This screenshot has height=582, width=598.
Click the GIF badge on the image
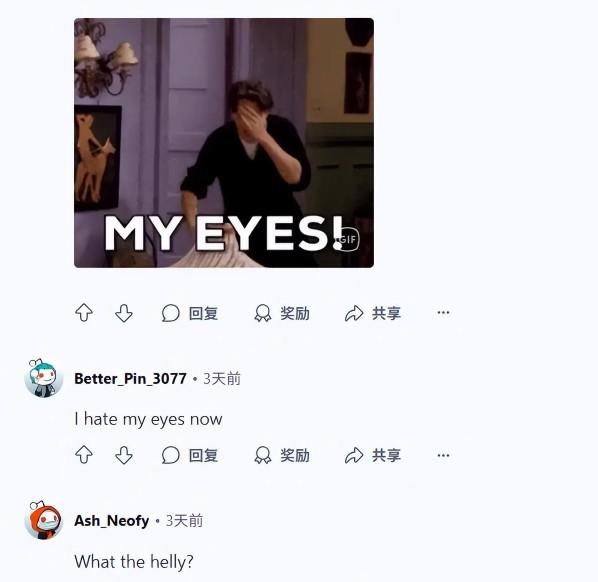coord(348,240)
